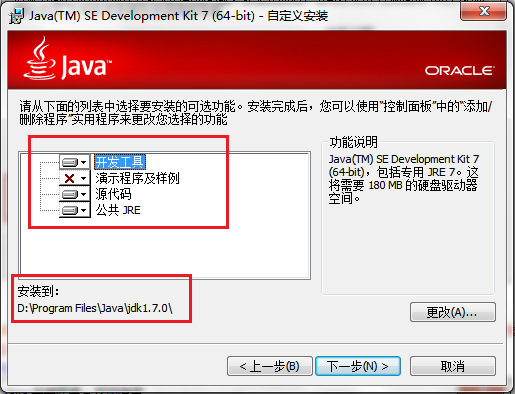Open the 演示程序及样例 red X feature dropdown
Image resolution: width=515 pixels, height=394 pixels.
[x=75, y=178]
